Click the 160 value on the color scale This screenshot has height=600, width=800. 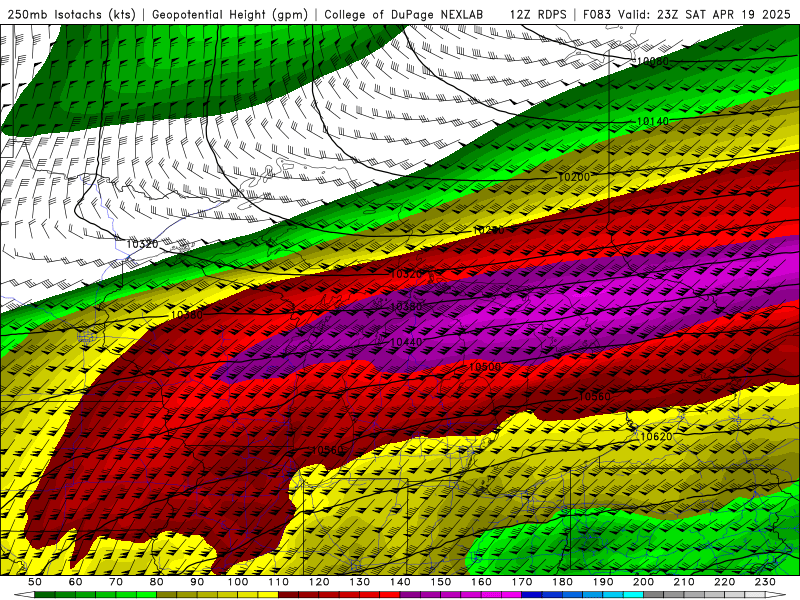[x=481, y=582]
